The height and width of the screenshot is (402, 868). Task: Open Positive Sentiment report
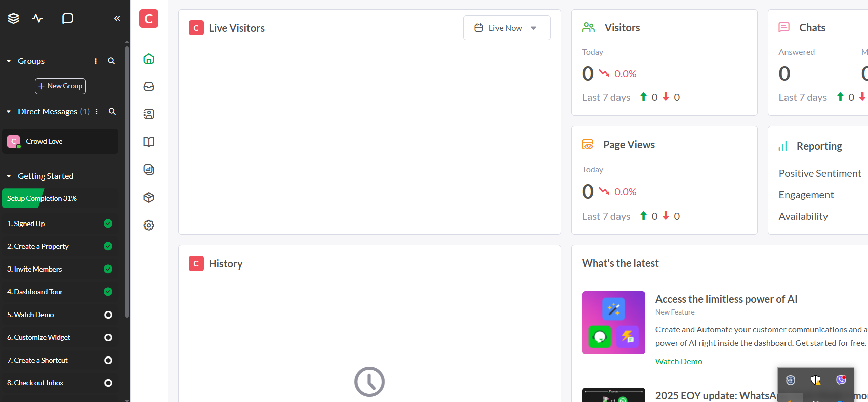tap(820, 173)
